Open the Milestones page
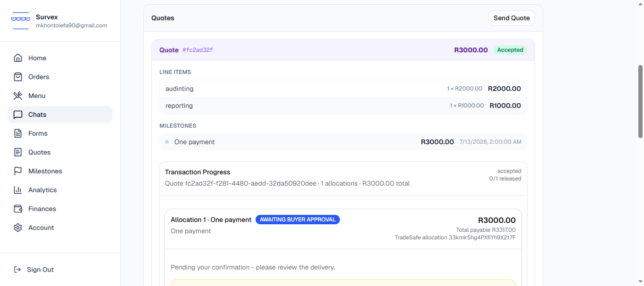644x286 pixels. coord(60,171)
